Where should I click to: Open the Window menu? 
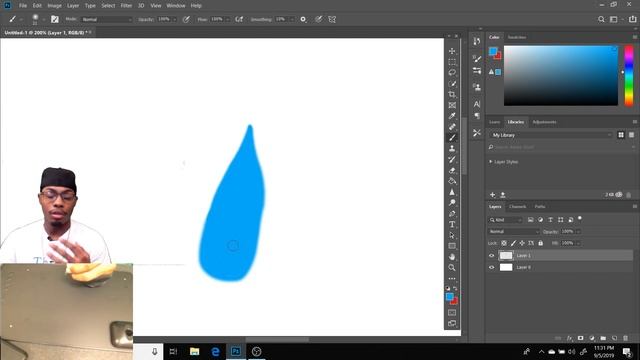176,6
